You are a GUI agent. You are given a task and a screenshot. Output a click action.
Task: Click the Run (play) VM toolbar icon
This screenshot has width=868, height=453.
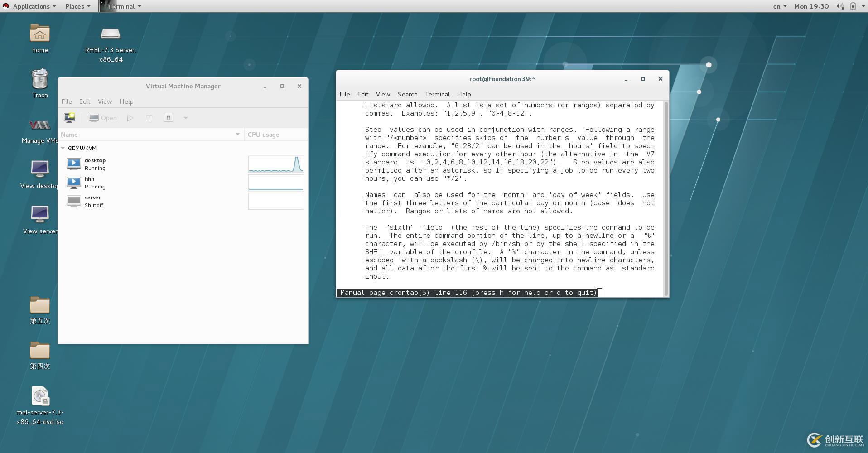coord(130,118)
